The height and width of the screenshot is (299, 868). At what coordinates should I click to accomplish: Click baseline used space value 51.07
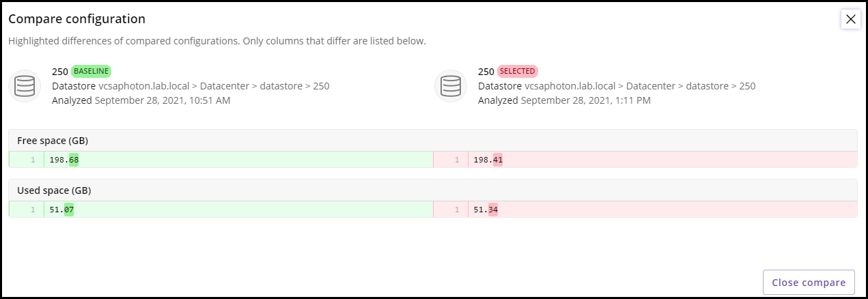click(61, 210)
